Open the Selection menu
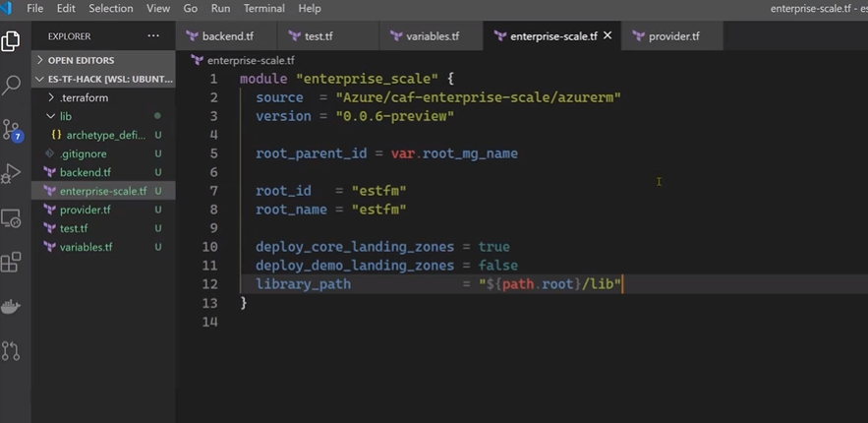The height and width of the screenshot is (423, 868). (110, 8)
